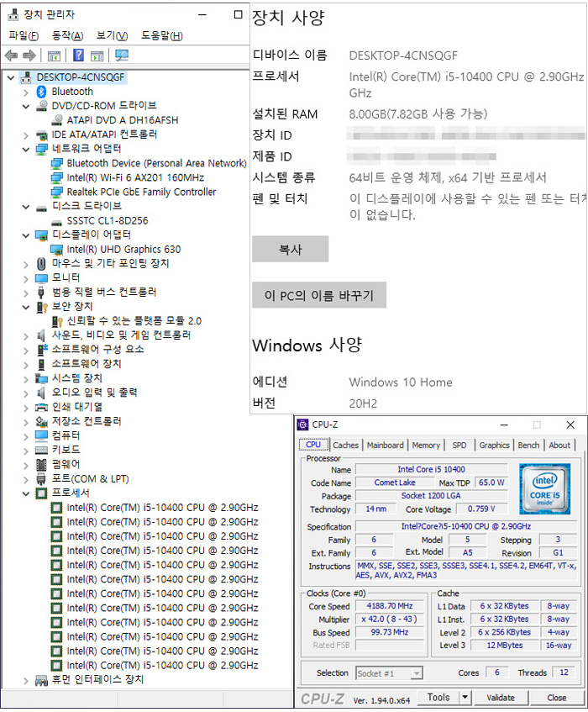This screenshot has width=588, height=712.
Task: Click the 인쇄 대기열 print queue icon
Action: click(x=41, y=408)
